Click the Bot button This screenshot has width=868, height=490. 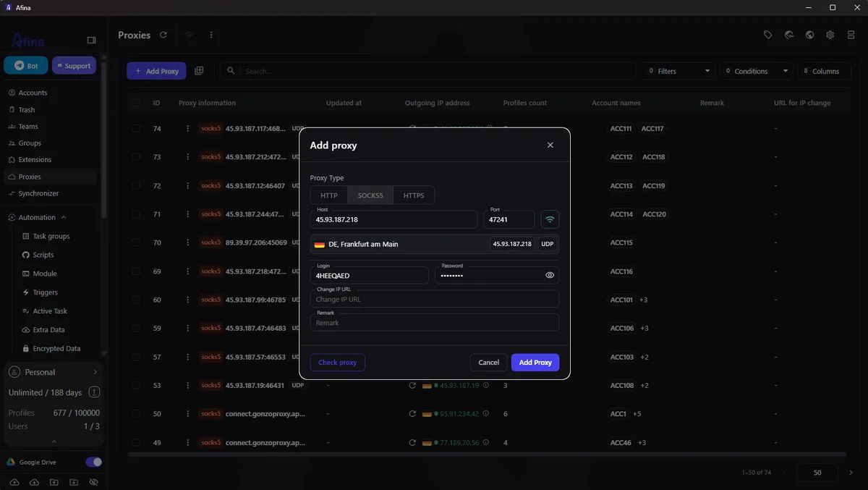tap(26, 65)
